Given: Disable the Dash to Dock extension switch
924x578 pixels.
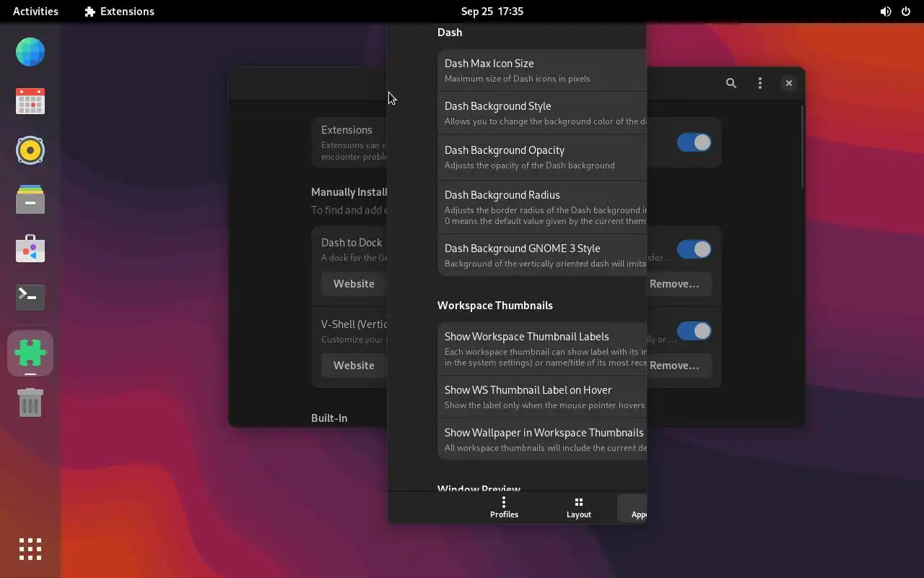Looking at the screenshot, I should [x=694, y=249].
